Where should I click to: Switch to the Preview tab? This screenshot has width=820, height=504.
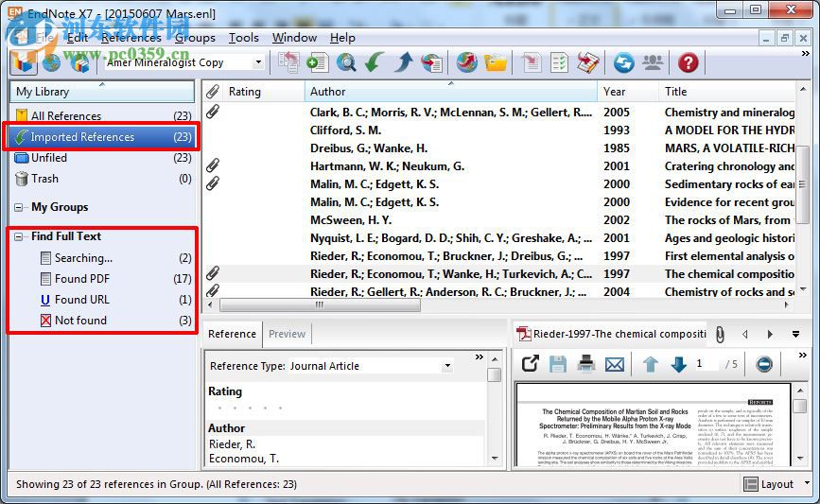[287, 334]
